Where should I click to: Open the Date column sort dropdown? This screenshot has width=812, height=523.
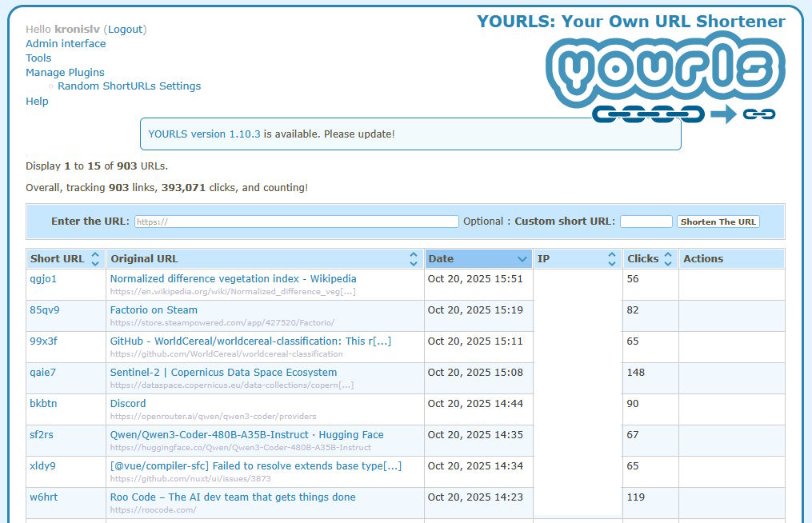point(522,258)
